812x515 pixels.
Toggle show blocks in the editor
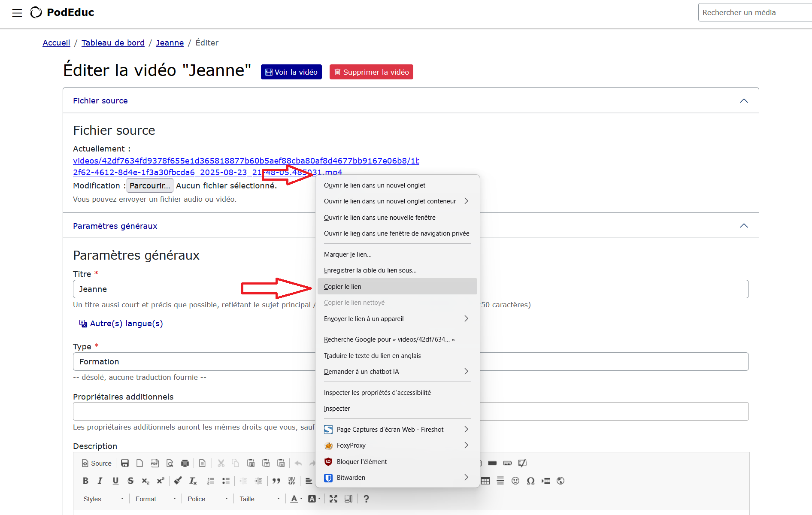pos(348,499)
